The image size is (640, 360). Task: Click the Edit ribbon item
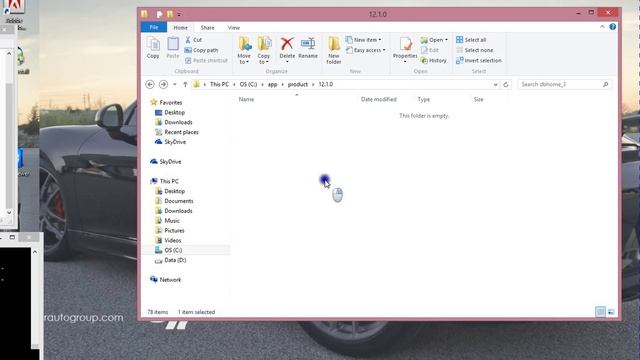point(429,50)
